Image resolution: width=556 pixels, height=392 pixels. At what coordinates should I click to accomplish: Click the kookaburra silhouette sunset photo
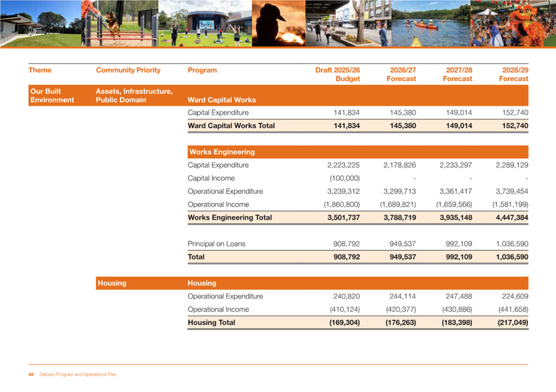pyautogui.click(x=279, y=23)
